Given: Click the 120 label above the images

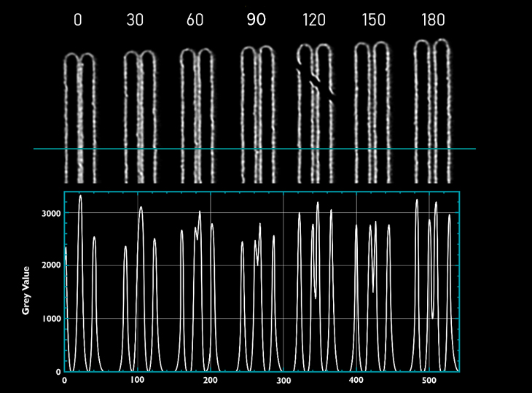Looking at the screenshot, I should [x=314, y=20].
